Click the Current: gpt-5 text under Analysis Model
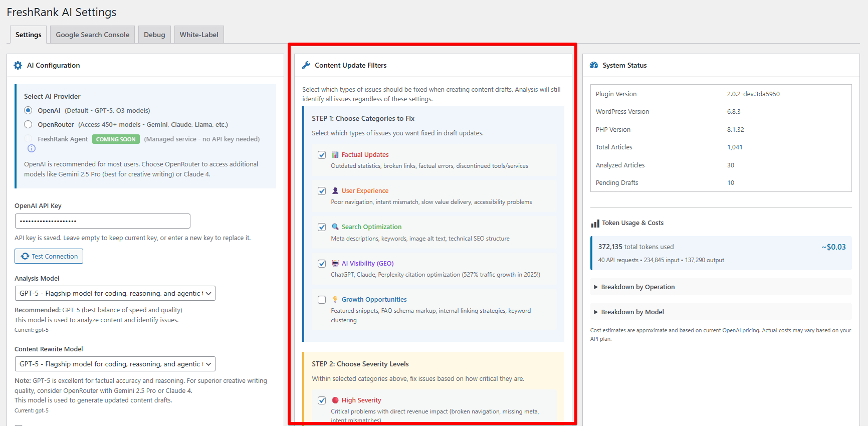This screenshot has height=427, width=868. (32, 330)
